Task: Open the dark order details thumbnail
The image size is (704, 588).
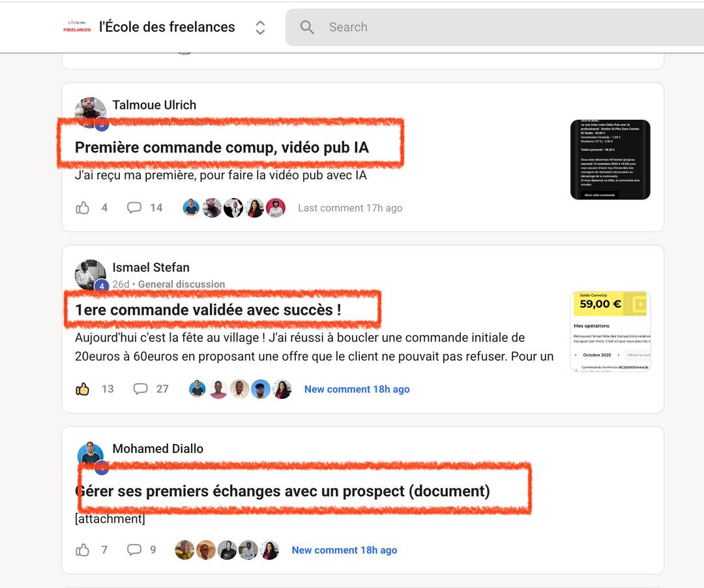Action: pyautogui.click(x=610, y=159)
